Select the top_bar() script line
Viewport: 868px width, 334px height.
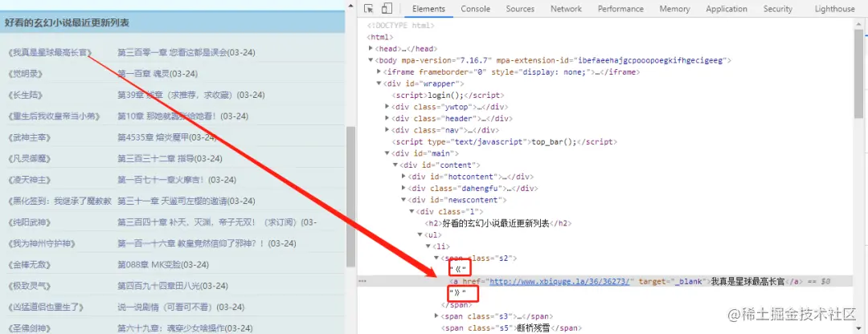pos(504,141)
